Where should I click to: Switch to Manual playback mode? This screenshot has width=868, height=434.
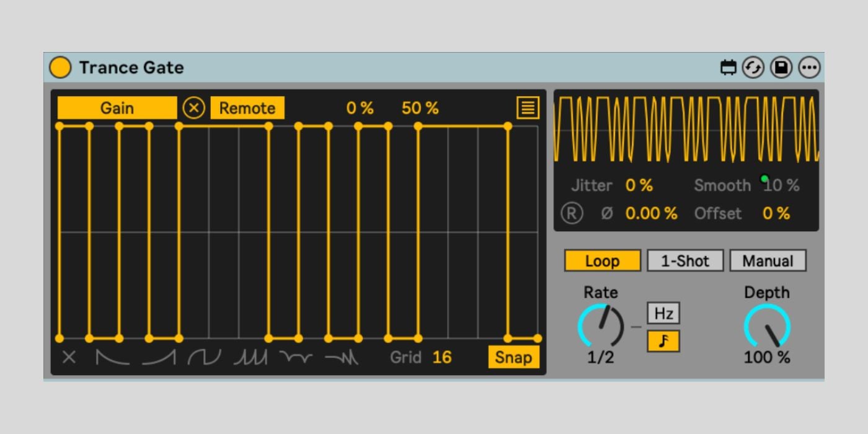tap(768, 261)
